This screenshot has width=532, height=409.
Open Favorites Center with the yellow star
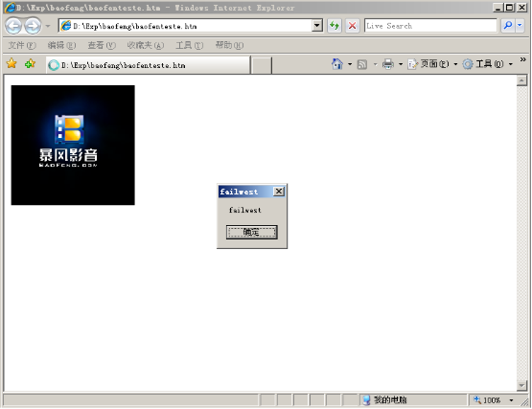[x=12, y=63]
